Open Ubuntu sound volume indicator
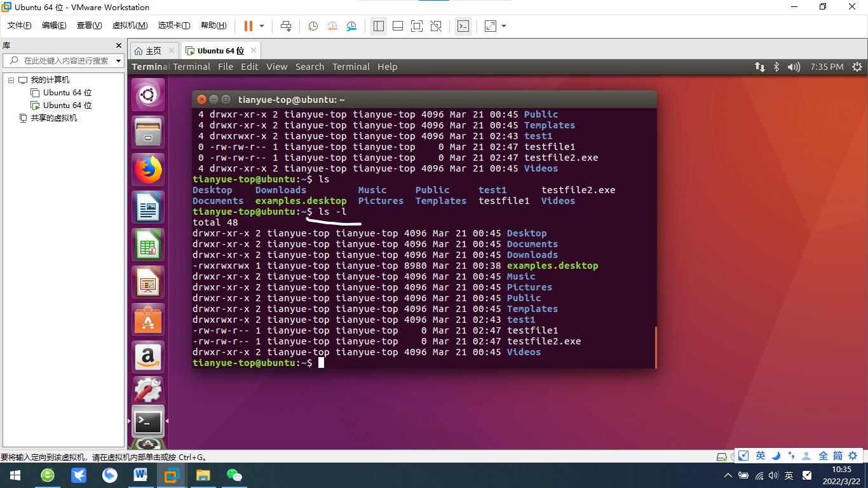 click(794, 67)
